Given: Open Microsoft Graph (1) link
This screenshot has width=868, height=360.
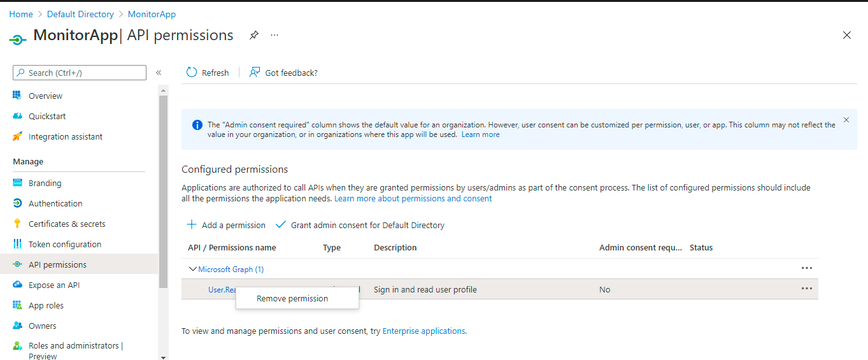Looking at the screenshot, I should [231, 269].
